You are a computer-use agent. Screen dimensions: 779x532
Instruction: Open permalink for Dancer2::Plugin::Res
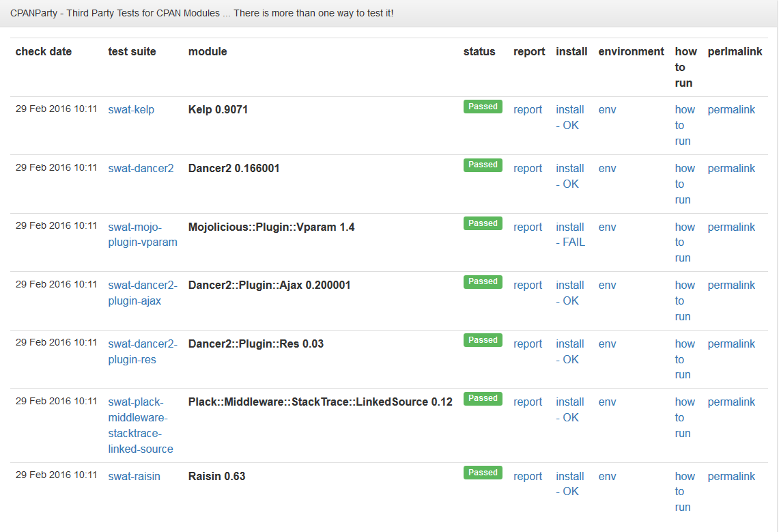[731, 344]
